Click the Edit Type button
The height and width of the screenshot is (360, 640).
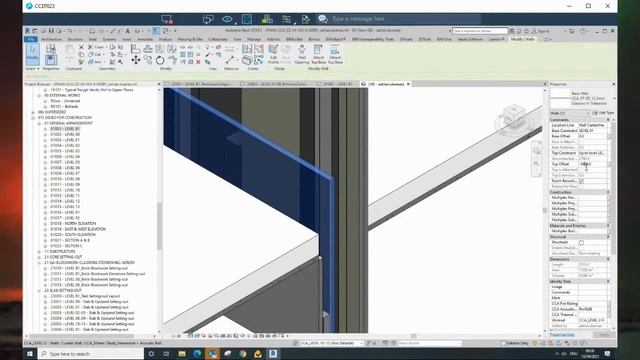tap(603, 113)
